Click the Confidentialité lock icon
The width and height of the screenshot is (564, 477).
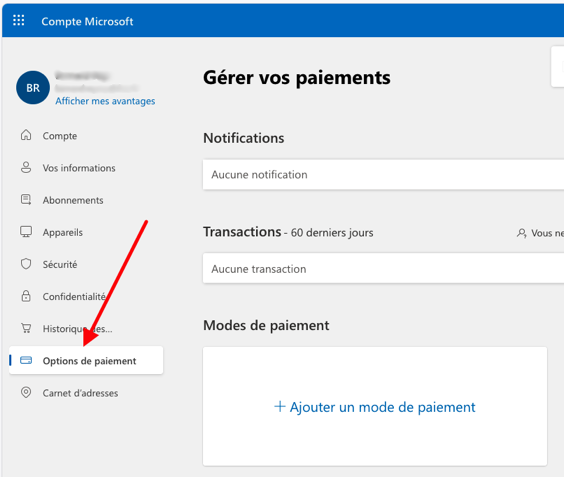[26, 296]
